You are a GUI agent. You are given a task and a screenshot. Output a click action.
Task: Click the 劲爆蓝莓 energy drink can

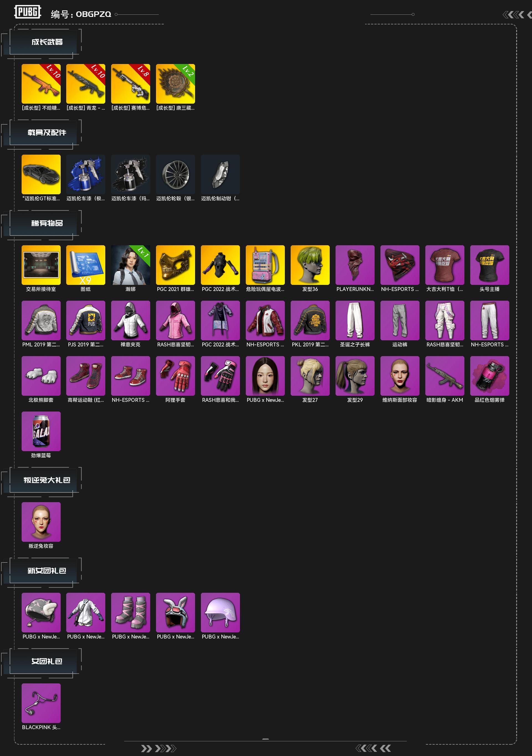tap(41, 431)
